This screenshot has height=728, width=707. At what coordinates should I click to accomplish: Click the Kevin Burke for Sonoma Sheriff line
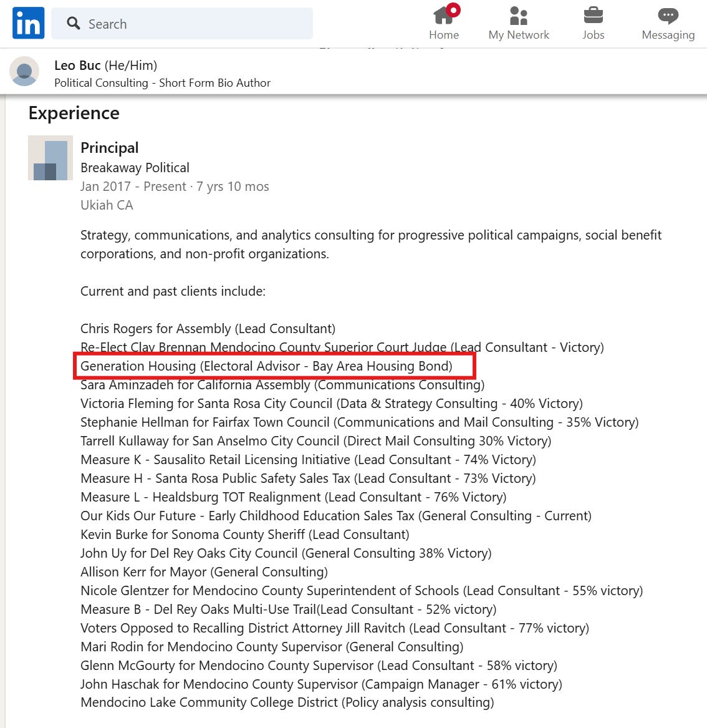coord(245,535)
